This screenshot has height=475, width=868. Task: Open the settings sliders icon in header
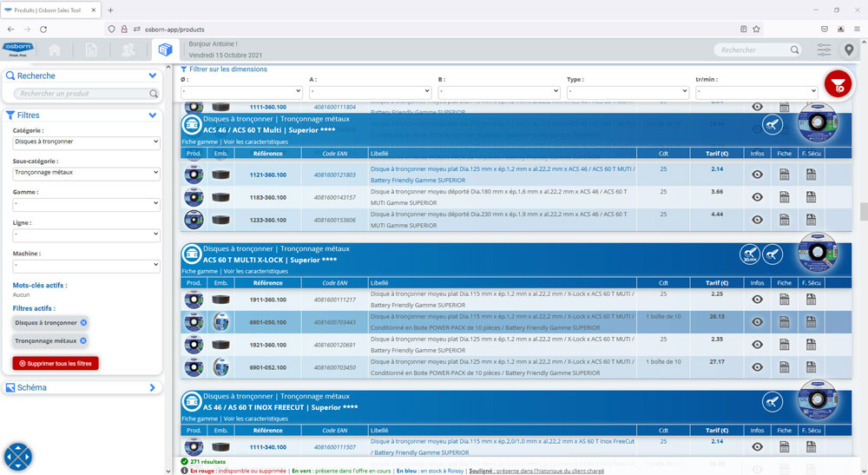[x=824, y=49]
